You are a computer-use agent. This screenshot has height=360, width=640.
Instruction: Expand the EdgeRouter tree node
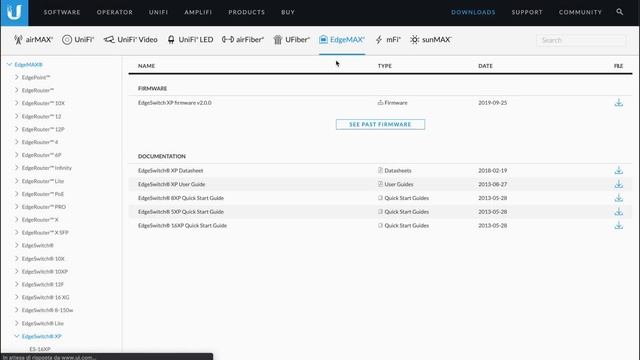click(x=17, y=90)
